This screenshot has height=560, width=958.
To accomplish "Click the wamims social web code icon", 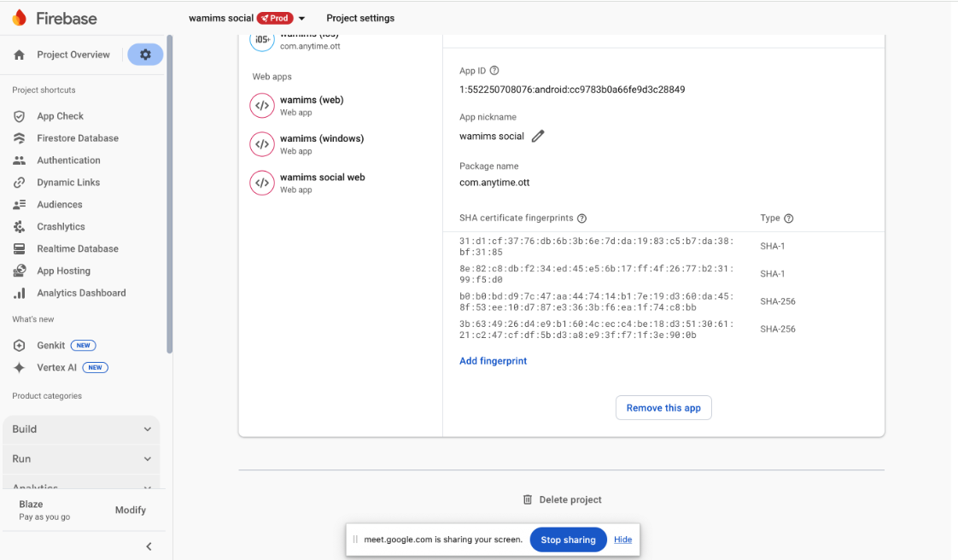I will (261, 183).
